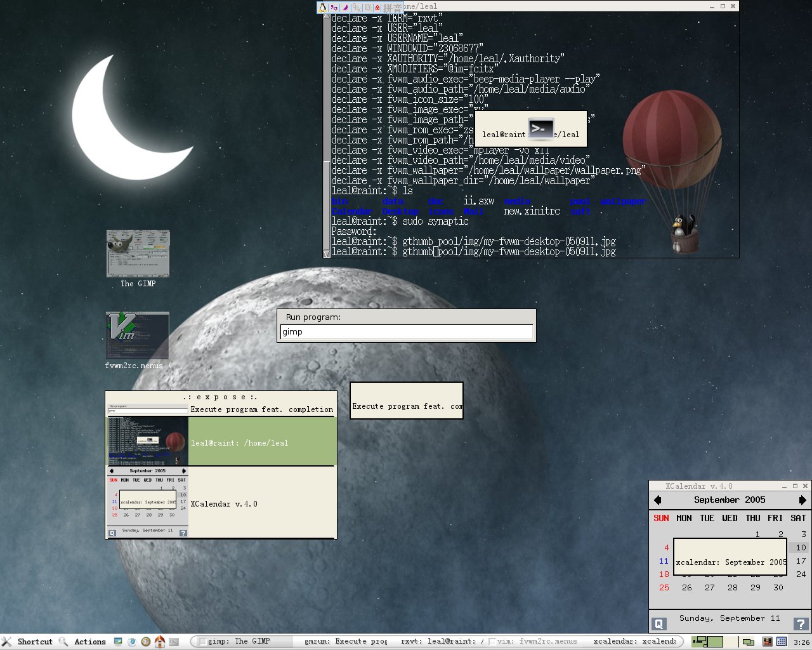Image resolution: width=812 pixels, height=650 pixels.
Task: Click the purple moon icon in fcitx bar
Action: click(x=345, y=8)
